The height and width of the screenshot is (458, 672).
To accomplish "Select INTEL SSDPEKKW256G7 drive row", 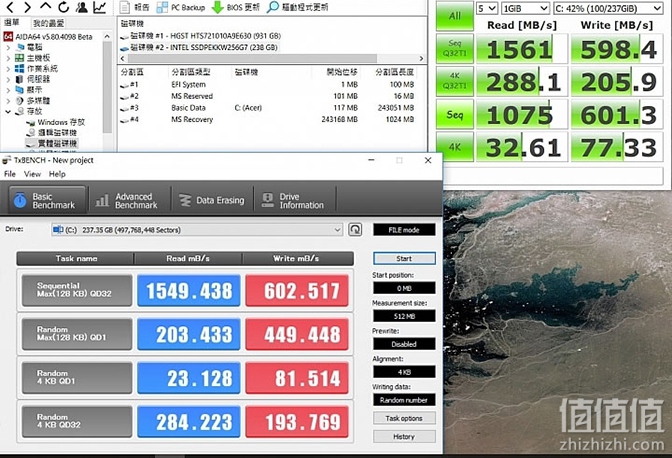I will [x=199, y=48].
